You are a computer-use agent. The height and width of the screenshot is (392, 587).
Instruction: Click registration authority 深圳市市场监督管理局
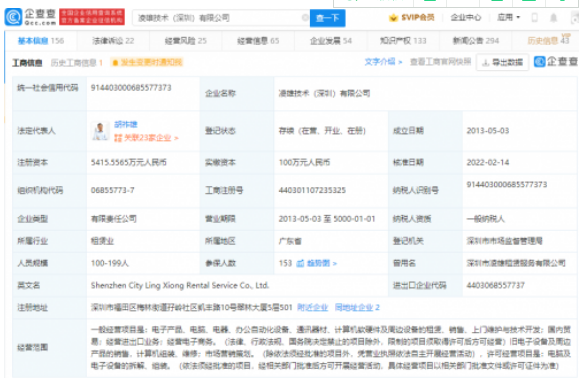pyautogui.click(x=505, y=241)
